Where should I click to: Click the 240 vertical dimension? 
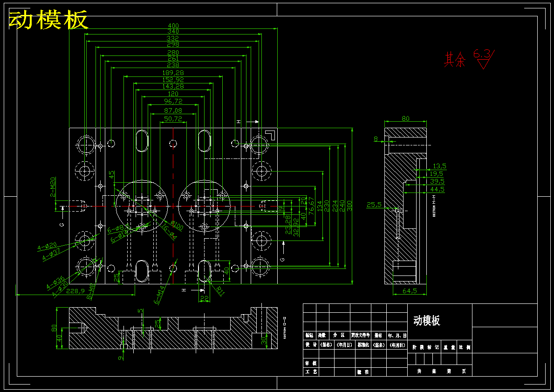(x=342, y=206)
